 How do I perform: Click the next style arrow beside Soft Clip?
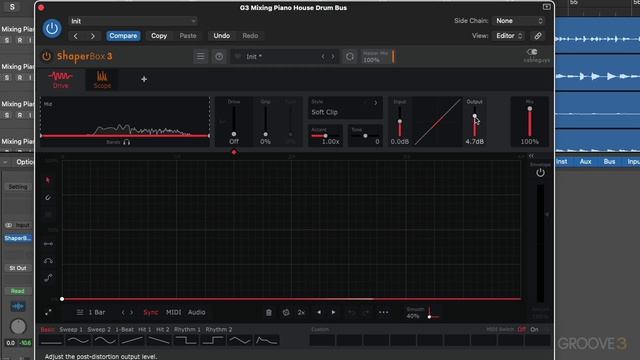(376, 102)
